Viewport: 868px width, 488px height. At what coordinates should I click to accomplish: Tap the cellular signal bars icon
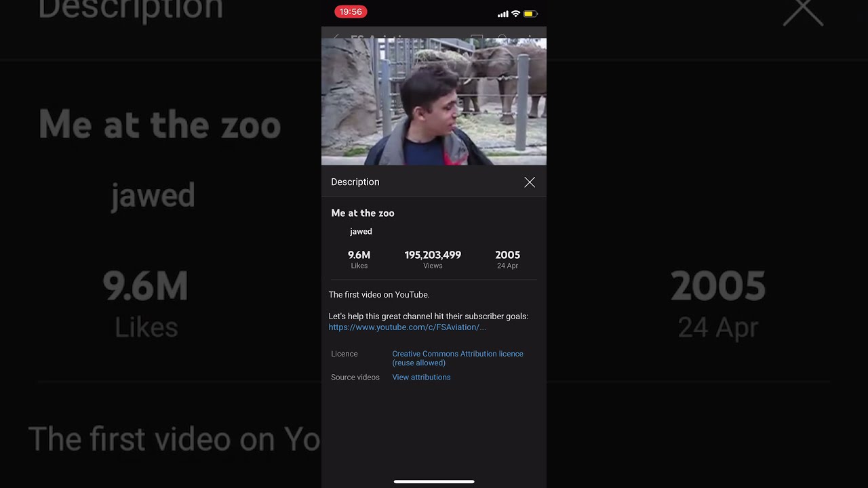[503, 14]
